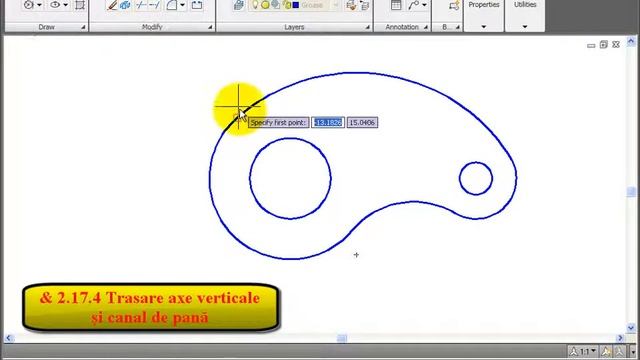This screenshot has height=360, width=640.
Task: Open the circle tool dropdown arrow
Action: 40,5
